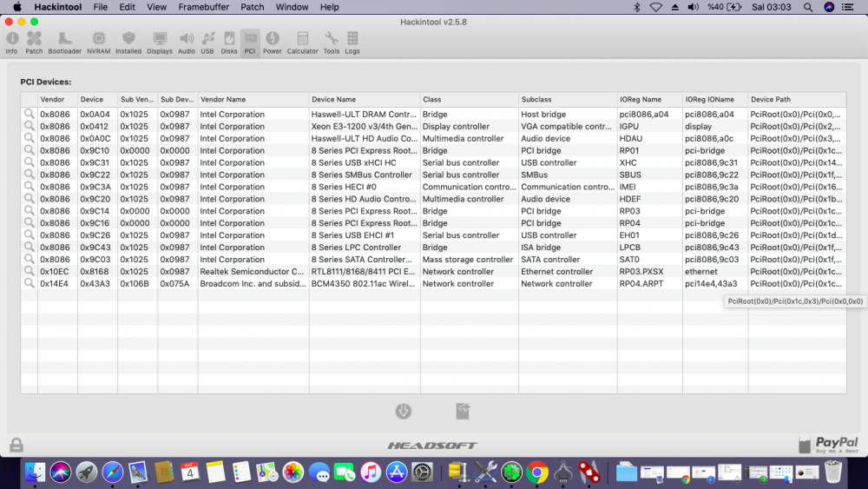Show the Displays section

[x=160, y=42]
